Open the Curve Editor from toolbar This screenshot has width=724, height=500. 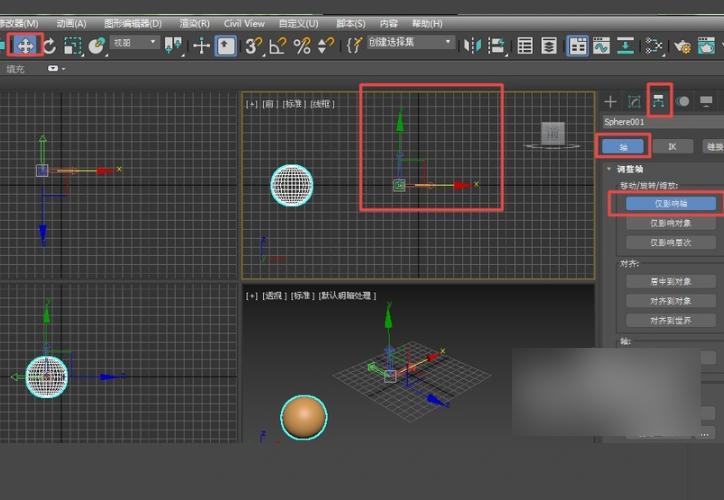(x=601, y=45)
